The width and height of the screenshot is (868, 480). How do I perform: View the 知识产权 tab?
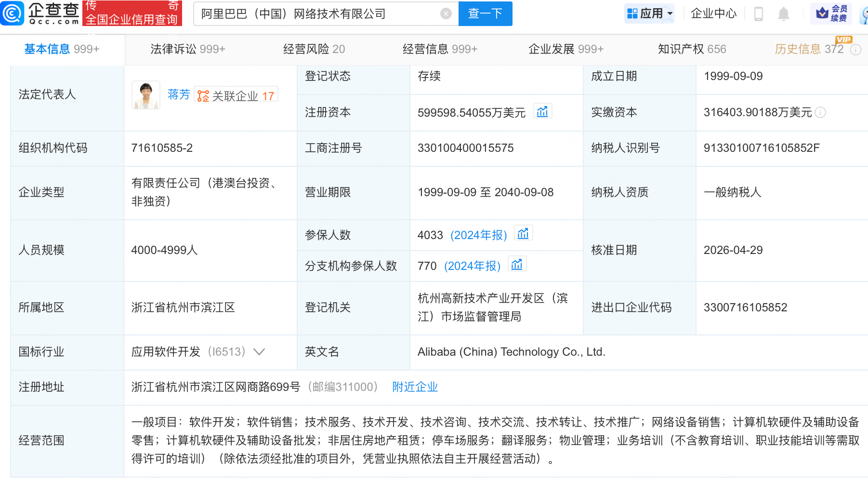(x=692, y=49)
